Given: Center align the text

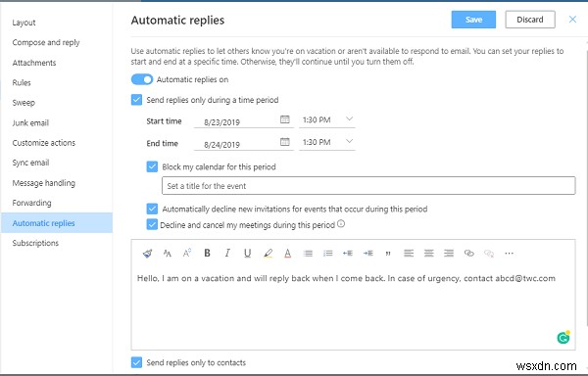Looking at the screenshot, I should coord(428,254).
